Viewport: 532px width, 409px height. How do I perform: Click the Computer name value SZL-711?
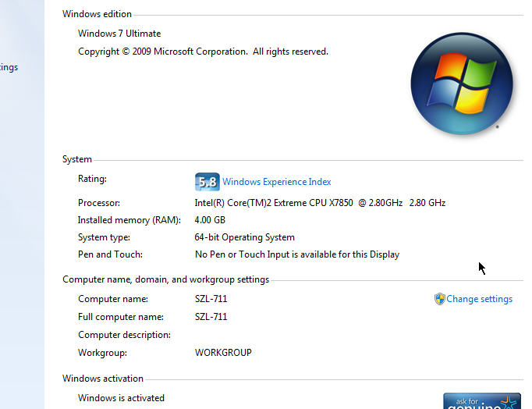pos(211,299)
